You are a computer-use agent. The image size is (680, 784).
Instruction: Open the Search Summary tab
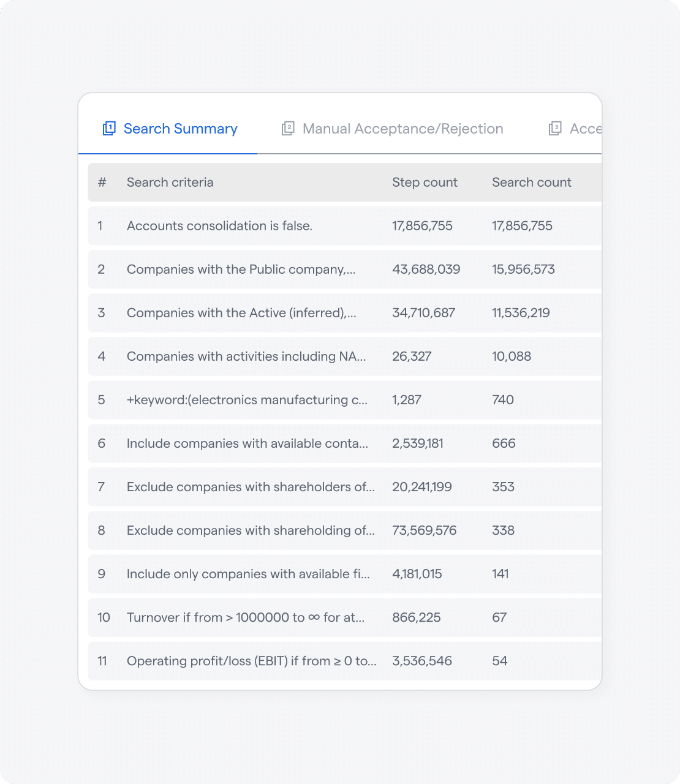tap(180, 129)
